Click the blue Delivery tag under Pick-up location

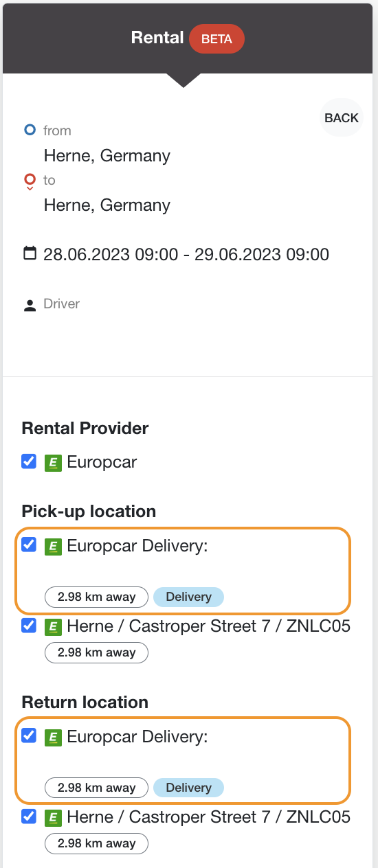(x=188, y=597)
